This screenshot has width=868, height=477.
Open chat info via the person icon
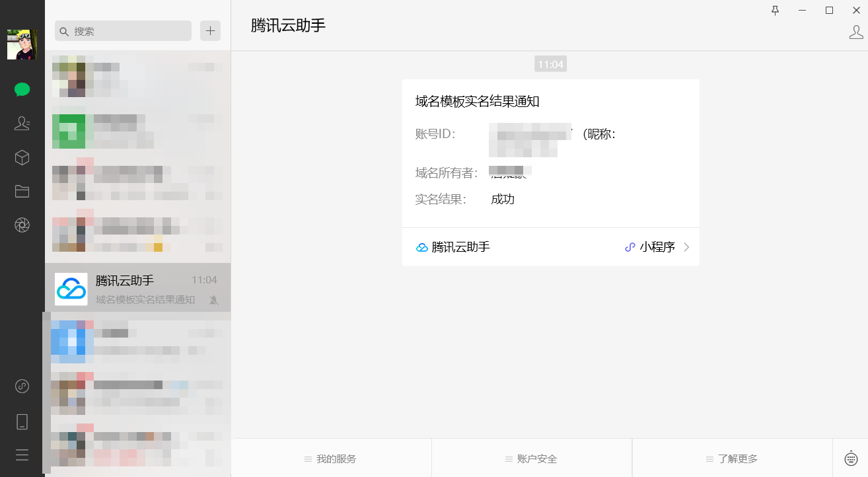[856, 32]
